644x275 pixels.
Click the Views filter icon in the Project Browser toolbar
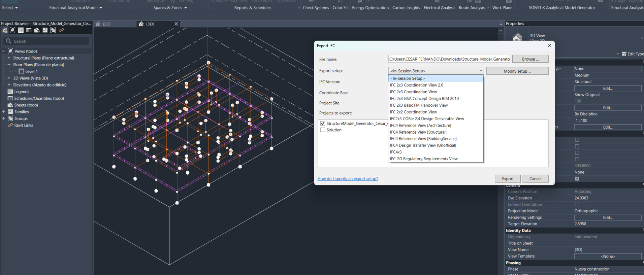(x=13, y=30)
